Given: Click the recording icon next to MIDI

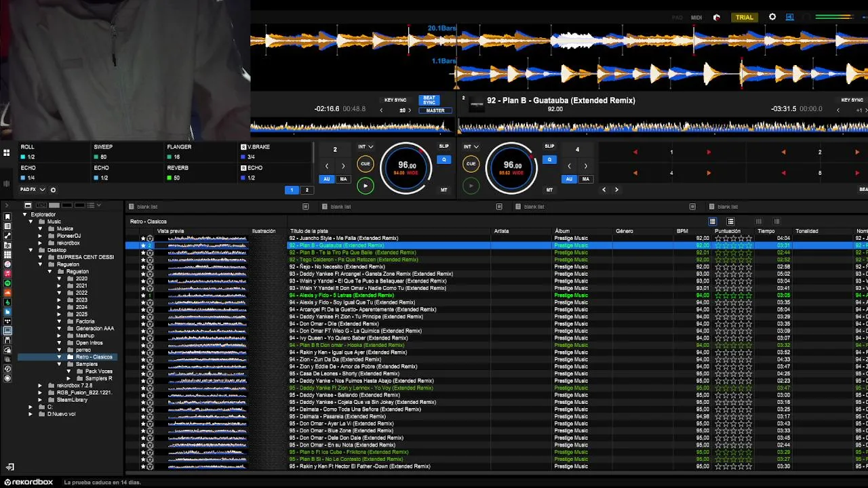Looking at the screenshot, I should click(x=717, y=17).
